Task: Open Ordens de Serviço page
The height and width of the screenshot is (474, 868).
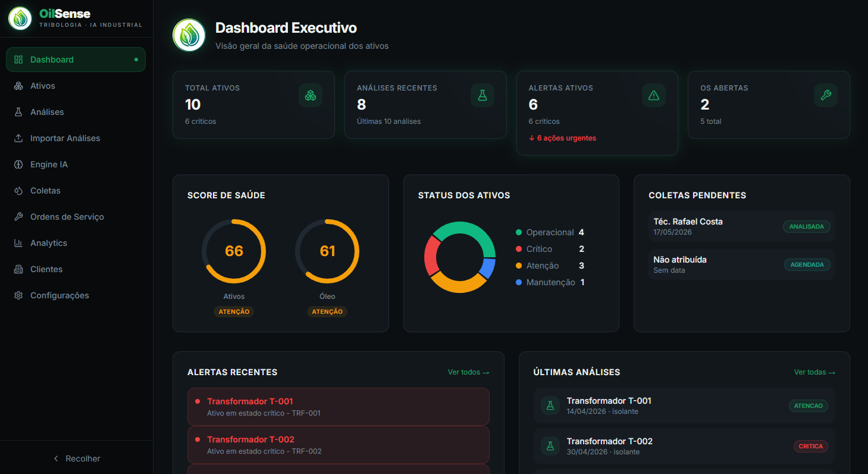Action: pyautogui.click(x=76, y=217)
